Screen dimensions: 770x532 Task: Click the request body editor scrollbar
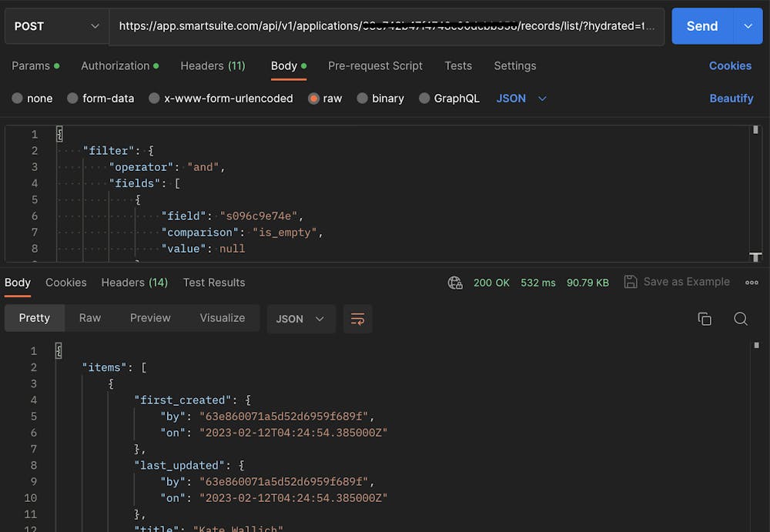[755, 193]
